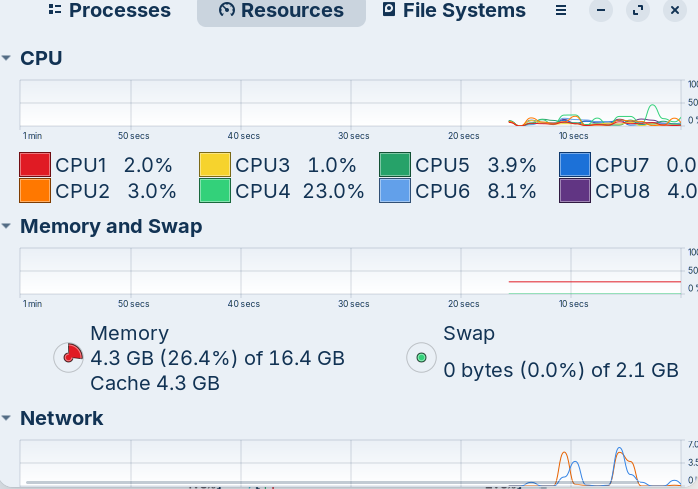This screenshot has height=489, width=698.
Task: Open the hamburger main menu
Action: [x=561, y=10]
